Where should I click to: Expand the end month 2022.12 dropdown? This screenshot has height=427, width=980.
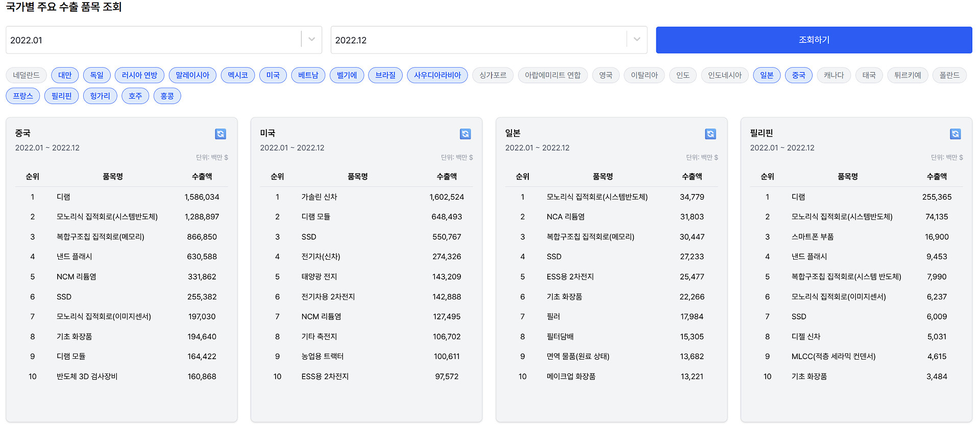pos(480,40)
